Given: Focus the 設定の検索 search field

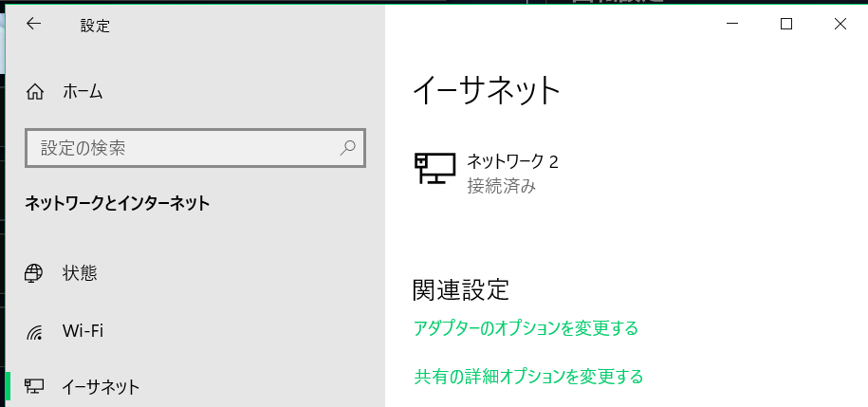Looking at the screenshot, I should [180, 148].
